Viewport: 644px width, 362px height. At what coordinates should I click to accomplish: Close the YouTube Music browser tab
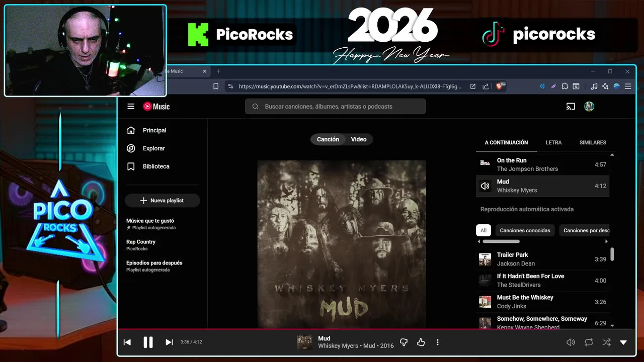point(204,71)
